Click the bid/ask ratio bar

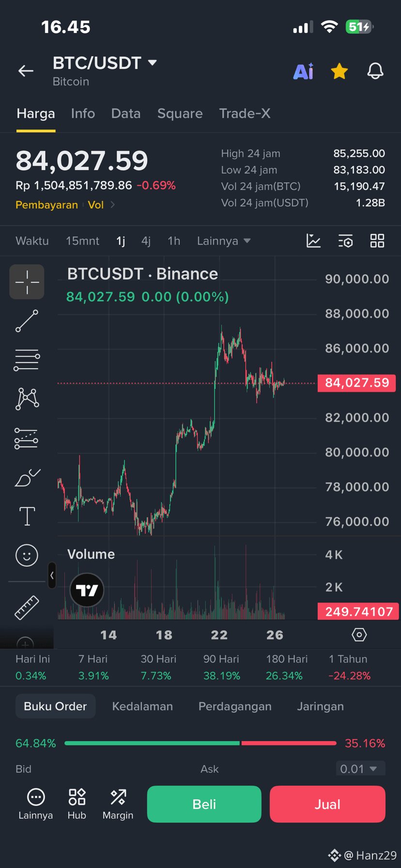tap(200, 743)
